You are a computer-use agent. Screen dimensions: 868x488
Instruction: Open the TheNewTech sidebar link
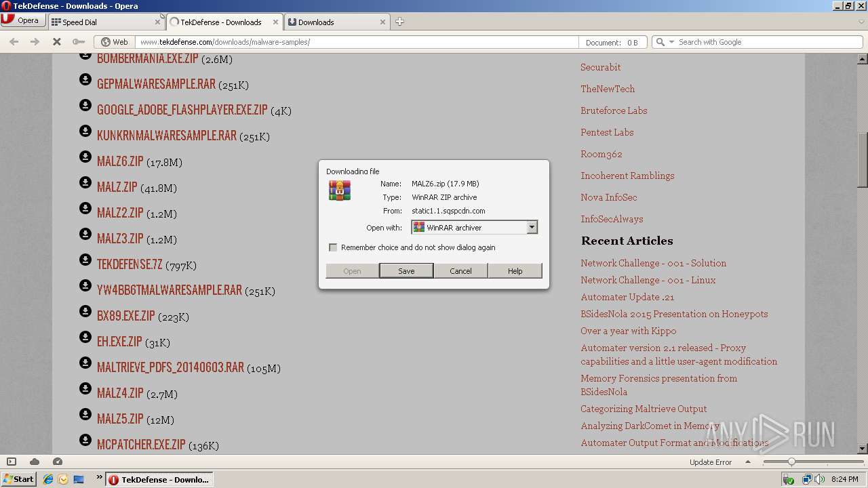click(x=608, y=89)
